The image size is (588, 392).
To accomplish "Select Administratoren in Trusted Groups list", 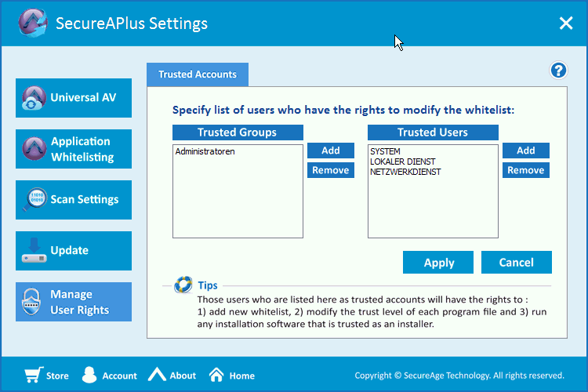I will (x=205, y=151).
